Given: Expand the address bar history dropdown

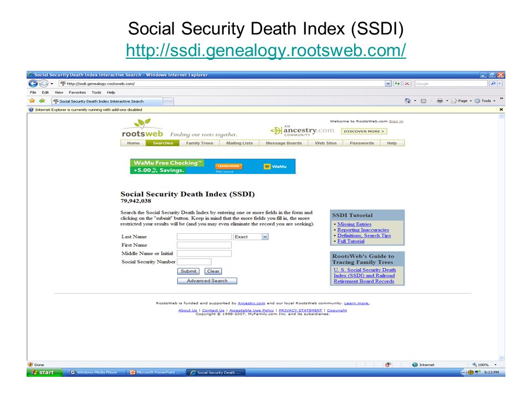Looking at the screenshot, I should point(388,84).
